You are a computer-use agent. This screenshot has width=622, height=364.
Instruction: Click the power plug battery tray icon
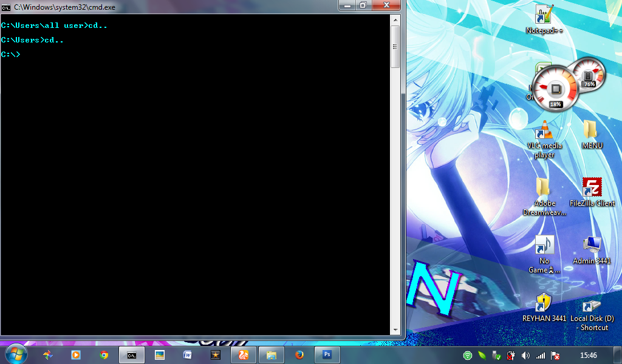coord(511,356)
